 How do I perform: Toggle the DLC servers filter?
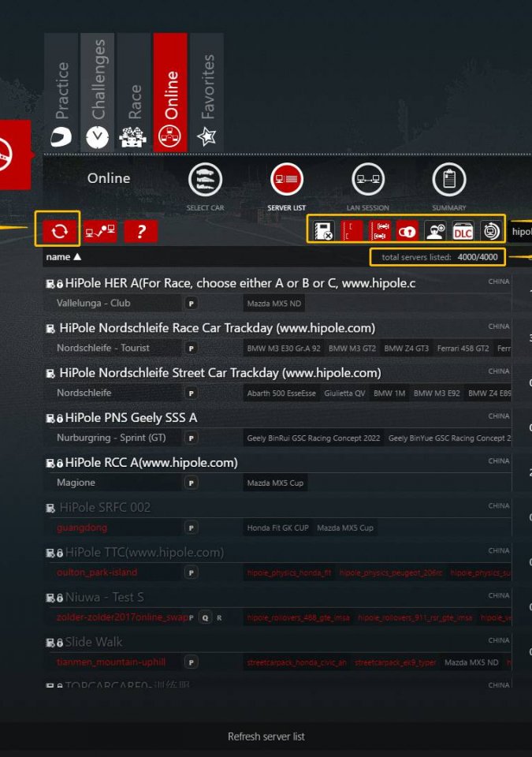463,231
